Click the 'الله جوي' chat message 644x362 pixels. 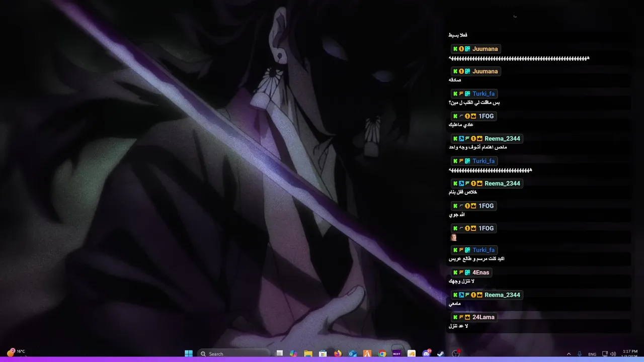coord(457,215)
